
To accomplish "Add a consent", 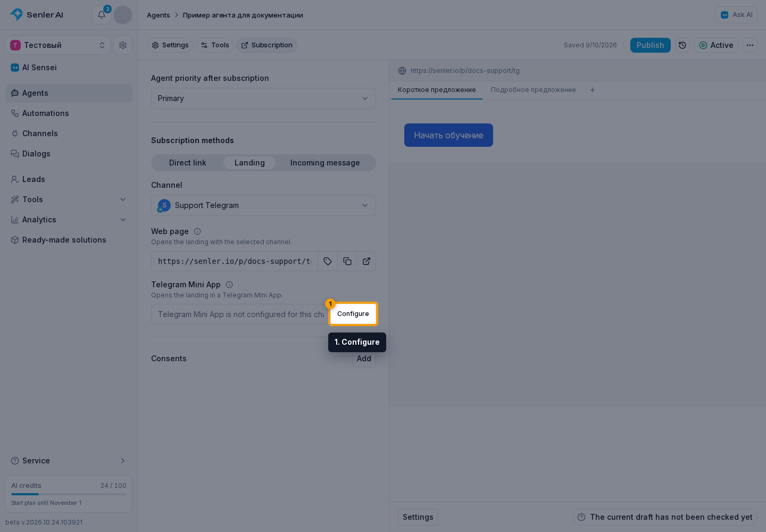I will point(364,359).
